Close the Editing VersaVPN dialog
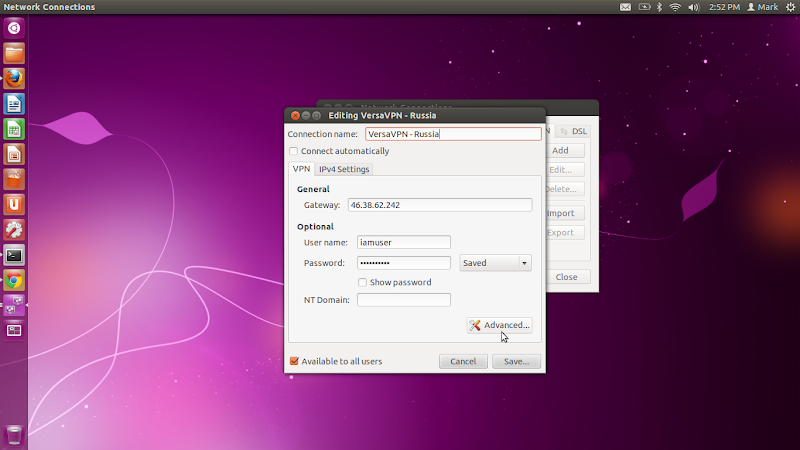The height and width of the screenshot is (450, 800). (295, 115)
